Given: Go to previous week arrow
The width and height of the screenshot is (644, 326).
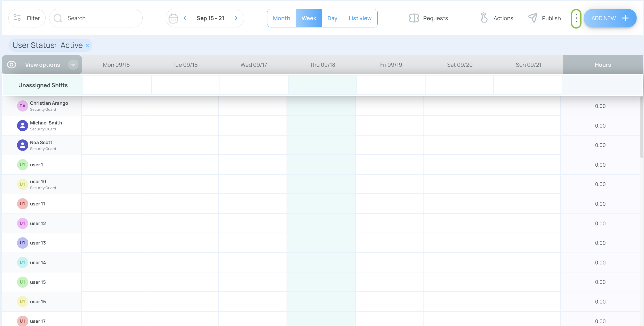Looking at the screenshot, I should pyautogui.click(x=185, y=18).
